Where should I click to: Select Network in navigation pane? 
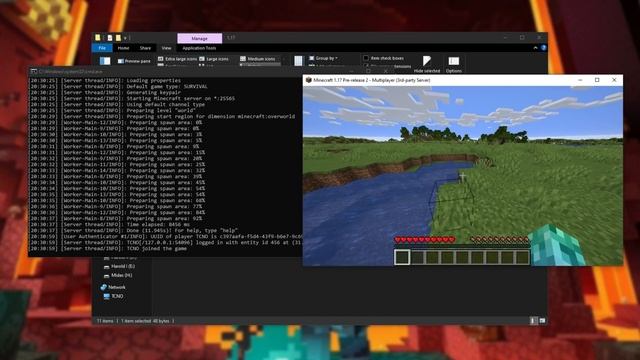click(113, 287)
